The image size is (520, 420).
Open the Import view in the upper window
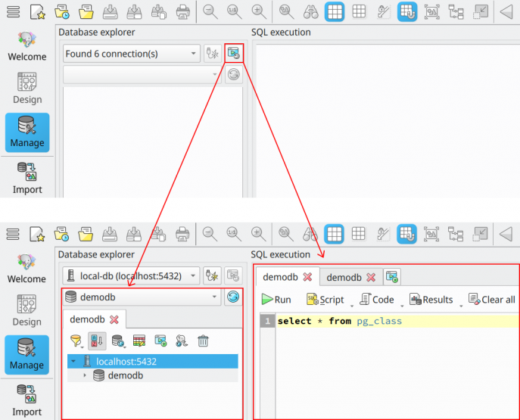pos(27,179)
